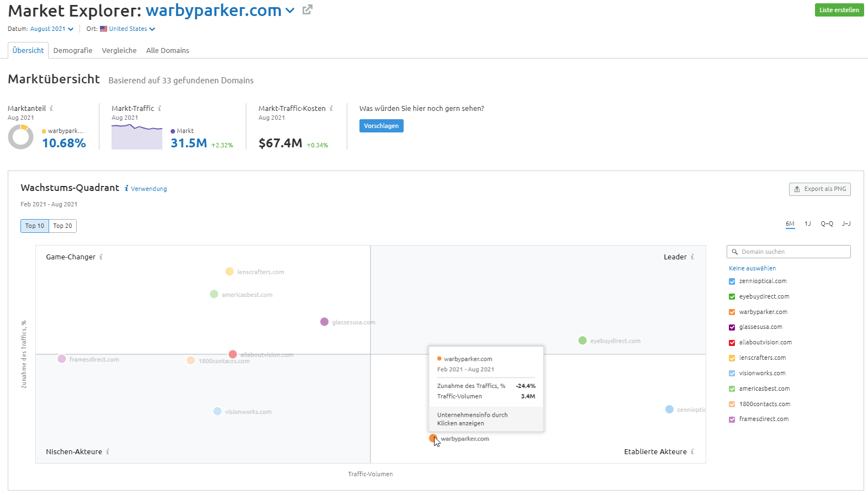Image resolution: width=868 pixels, height=495 pixels.
Task: Switch to the Vergleiche tab
Action: tap(119, 50)
